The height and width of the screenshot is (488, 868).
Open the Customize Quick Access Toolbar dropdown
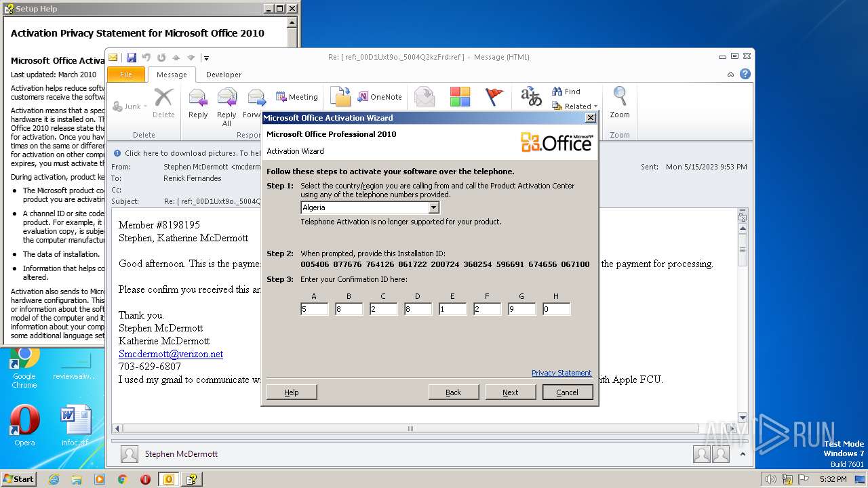click(x=206, y=58)
